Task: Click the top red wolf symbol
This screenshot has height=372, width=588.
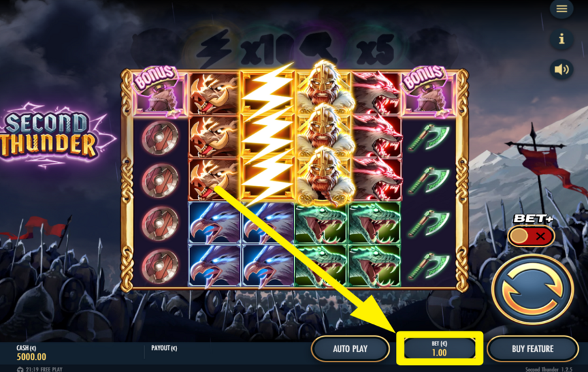Action: (x=376, y=93)
